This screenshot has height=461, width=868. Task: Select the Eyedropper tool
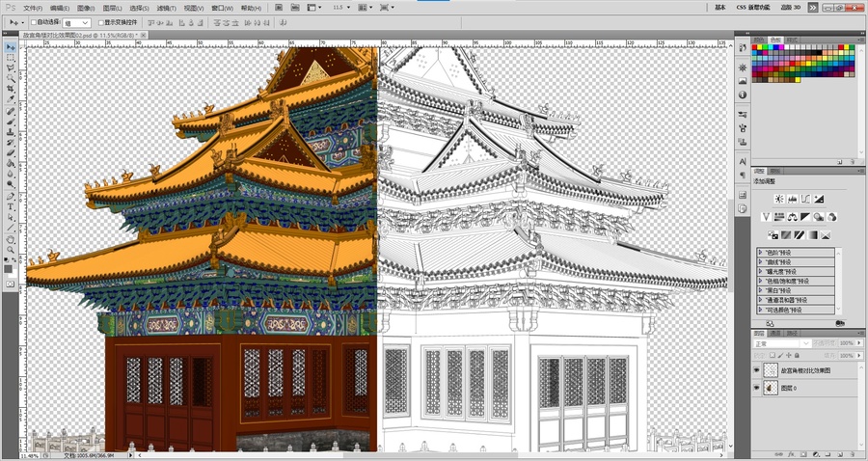tap(11, 99)
